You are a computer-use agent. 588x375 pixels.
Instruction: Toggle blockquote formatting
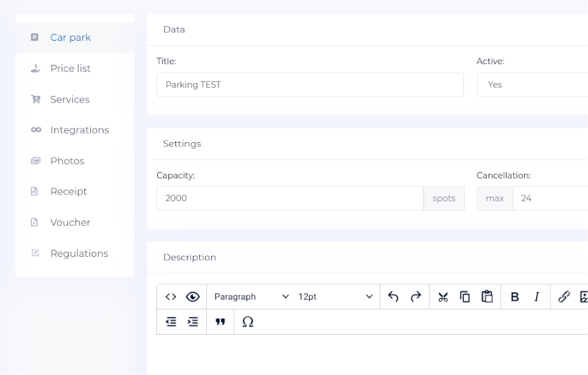point(220,322)
